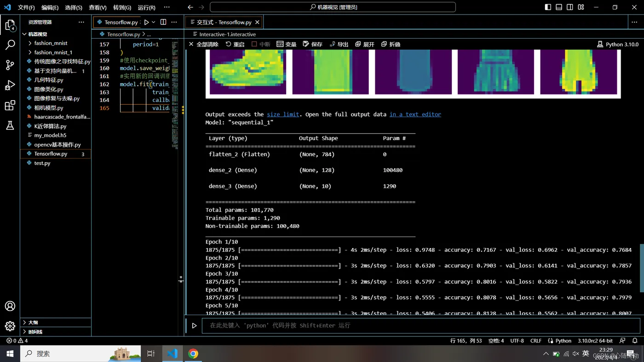Open the 资源管理器 more actions menu
644x362 pixels.
click(x=81, y=22)
